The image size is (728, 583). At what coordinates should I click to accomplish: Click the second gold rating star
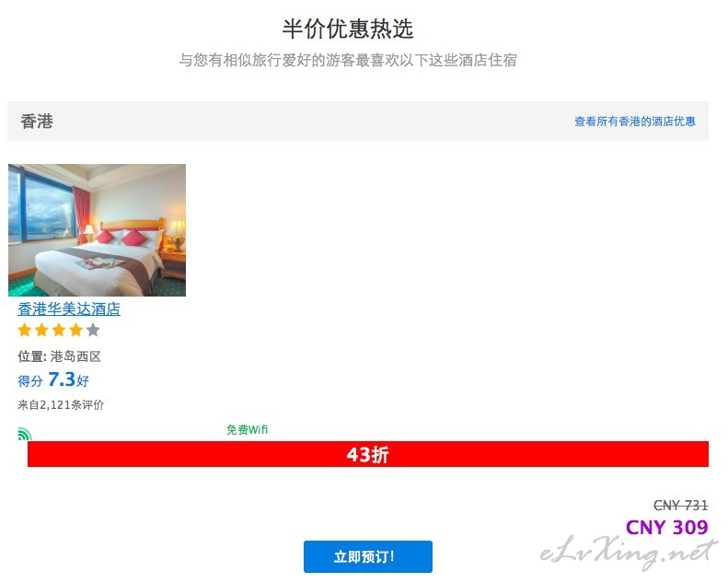click(41, 330)
